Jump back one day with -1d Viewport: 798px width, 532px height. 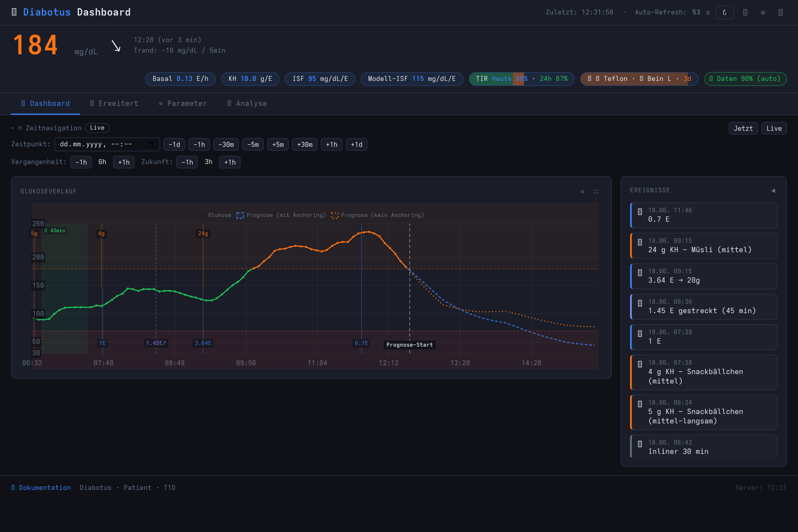(174, 145)
